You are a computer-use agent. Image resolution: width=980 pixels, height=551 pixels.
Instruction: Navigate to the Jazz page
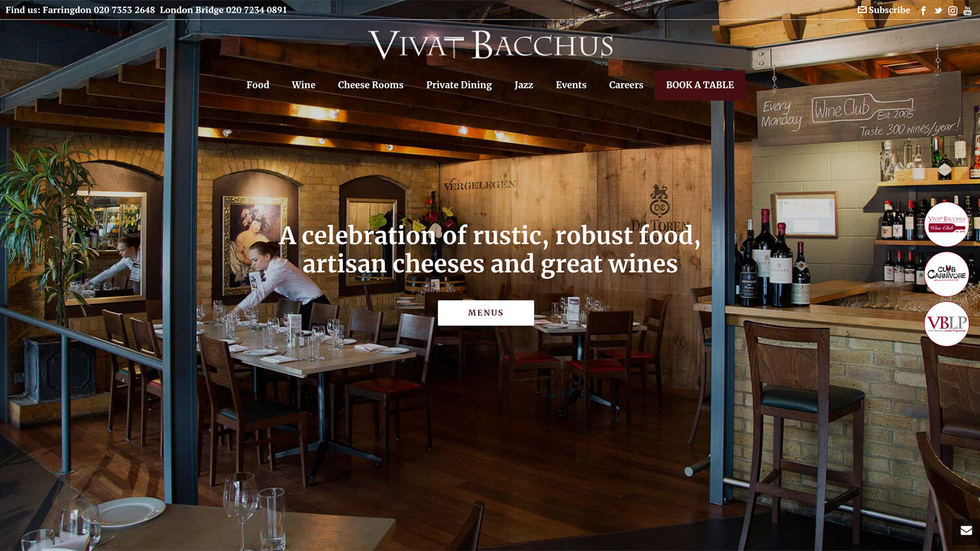click(x=523, y=85)
